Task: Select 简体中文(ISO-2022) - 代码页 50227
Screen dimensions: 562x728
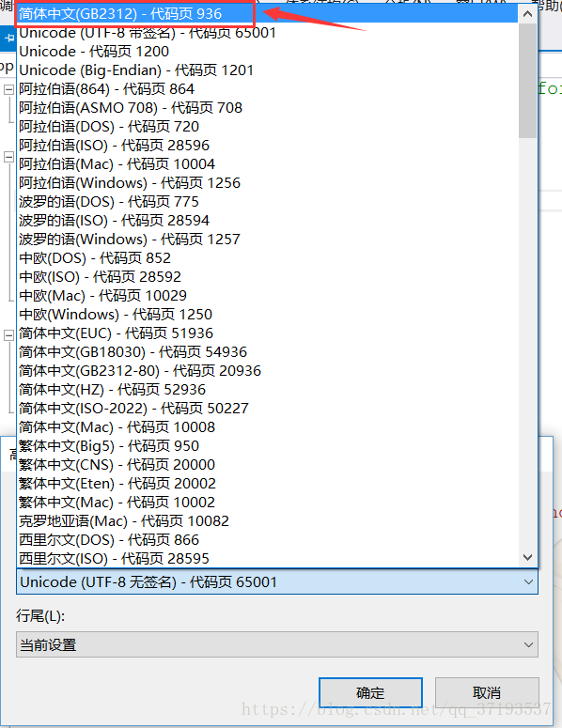Action: pos(268,408)
